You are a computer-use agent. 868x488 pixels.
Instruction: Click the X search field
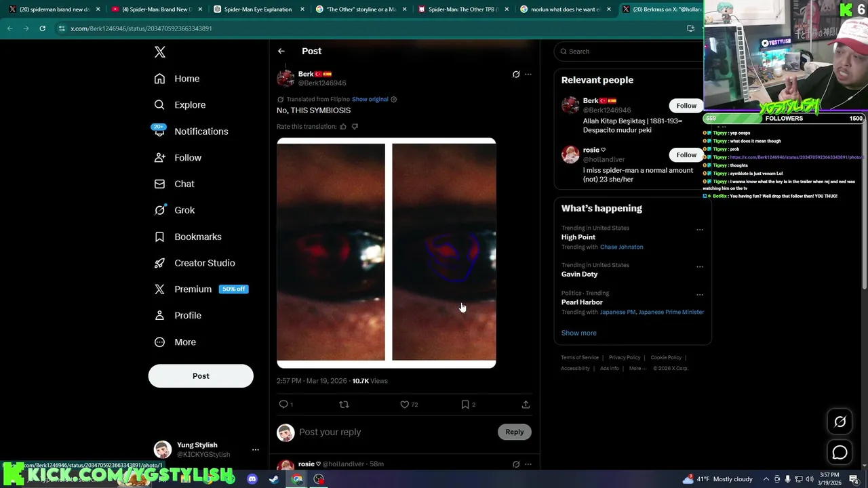(629, 52)
